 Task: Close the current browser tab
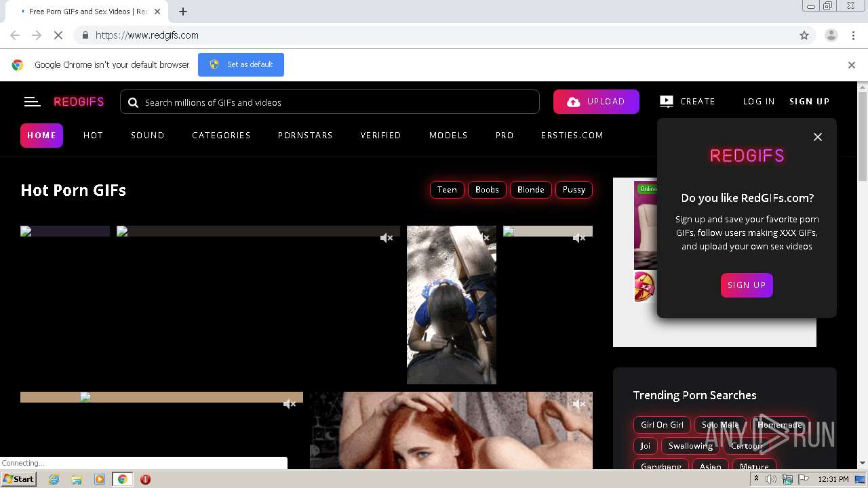point(157,12)
